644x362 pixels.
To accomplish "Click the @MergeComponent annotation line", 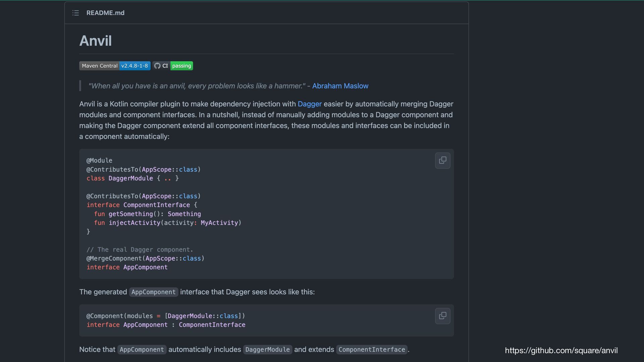I will click(145, 258).
